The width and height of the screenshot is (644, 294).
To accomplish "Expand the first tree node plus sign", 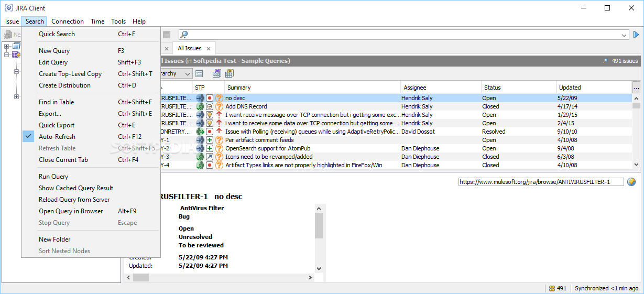I will 7,46.
